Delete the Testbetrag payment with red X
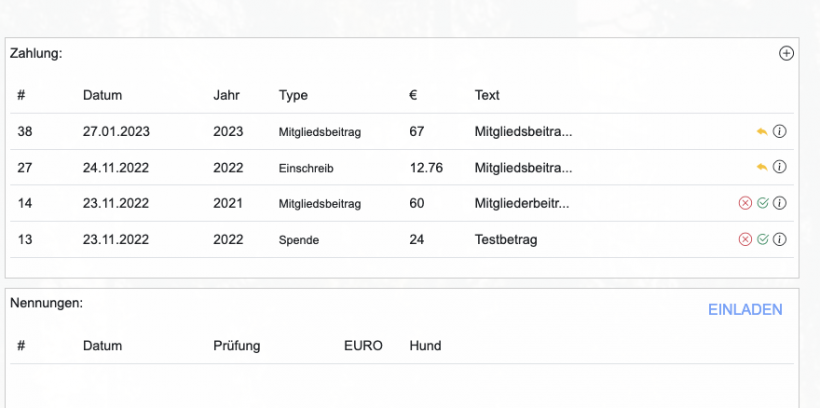Viewport: 820px width, 408px height. (x=744, y=239)
